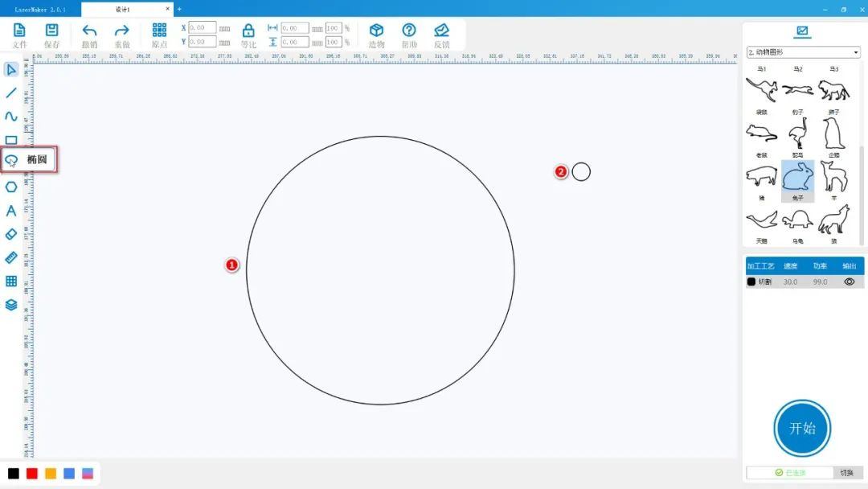
Task: Activate the text tool
Action: point(11,211)
